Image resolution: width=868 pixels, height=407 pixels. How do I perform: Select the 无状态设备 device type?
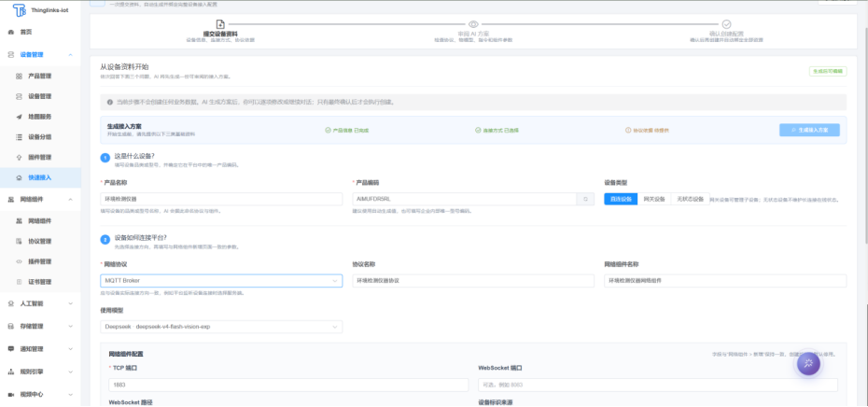point(690,200)
